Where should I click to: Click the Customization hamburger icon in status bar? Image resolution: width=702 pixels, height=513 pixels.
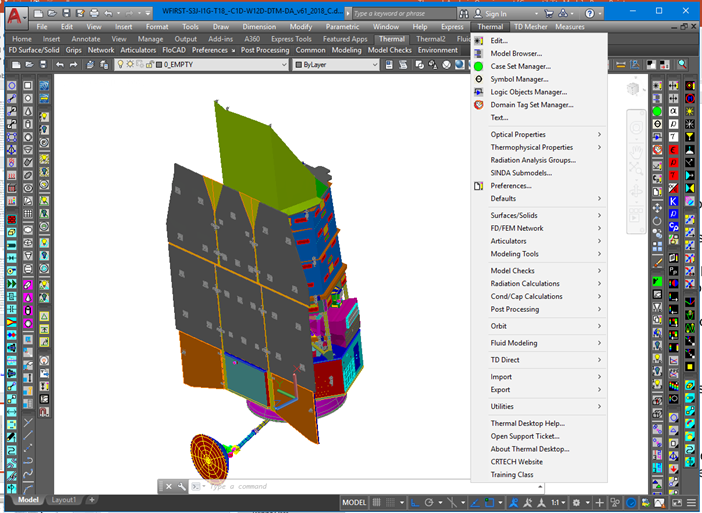[692, 503]
